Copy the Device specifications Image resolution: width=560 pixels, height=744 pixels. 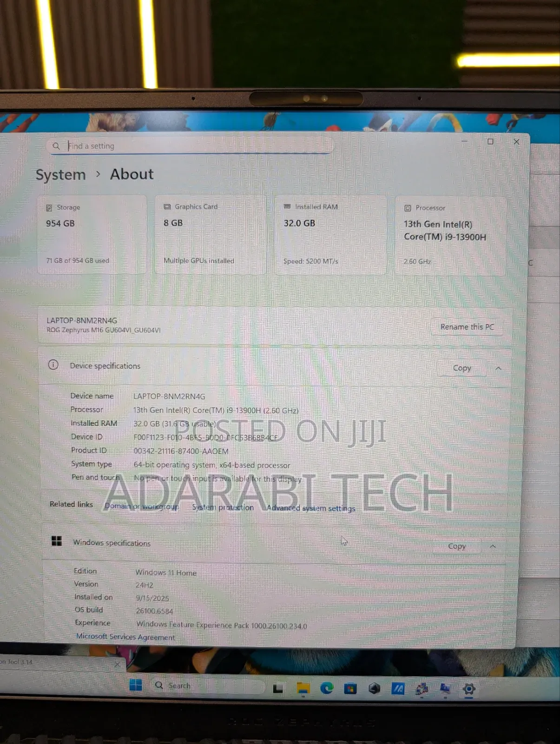[x=462, y=368]
